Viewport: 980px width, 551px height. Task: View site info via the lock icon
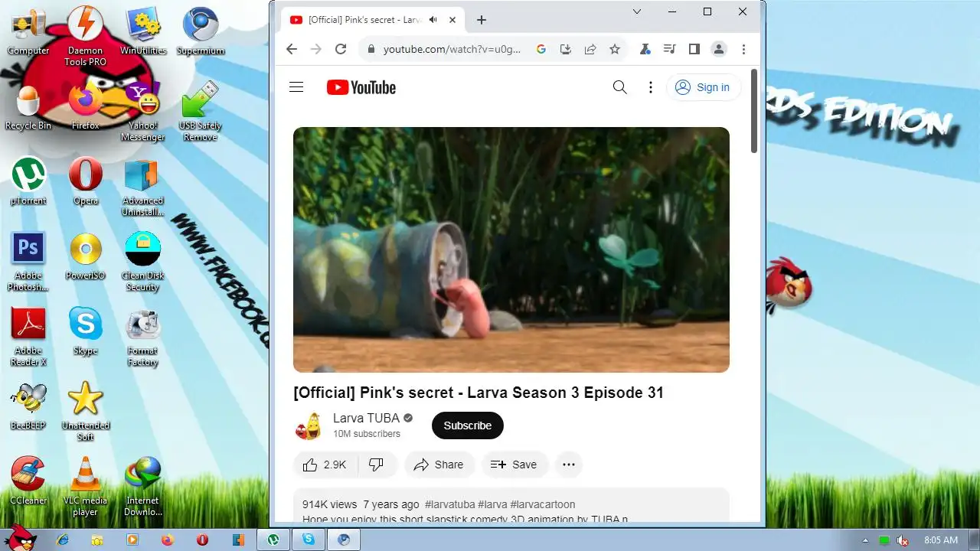371,49
